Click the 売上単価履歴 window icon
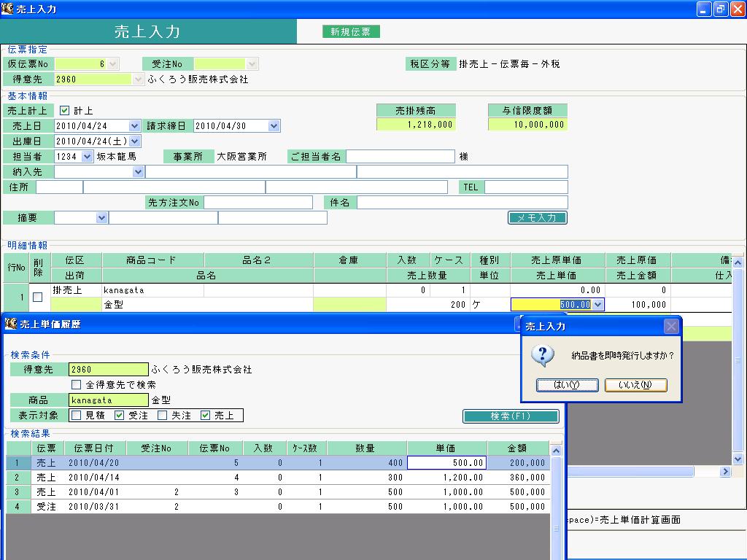The width and height of the screenshot is (747, 560). click(x=11, y=324)
